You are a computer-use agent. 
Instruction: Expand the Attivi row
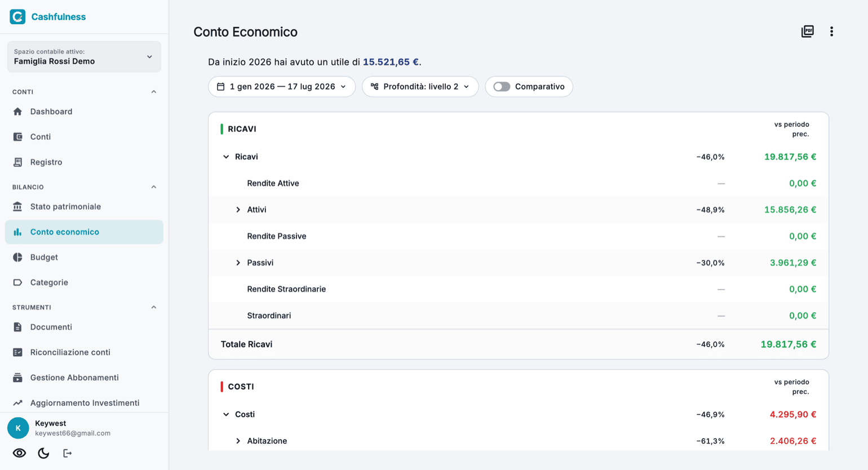[x=238, y=210]
